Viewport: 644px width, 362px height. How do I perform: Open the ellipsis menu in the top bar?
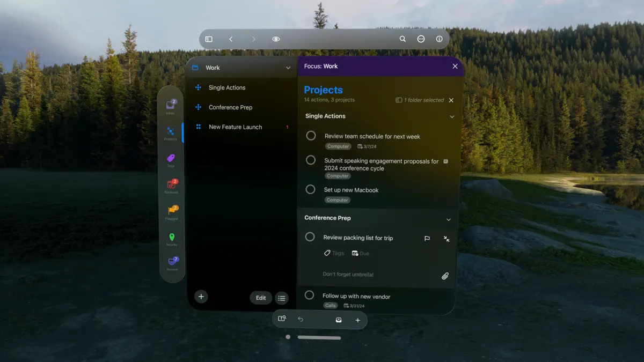click(x=421, y=39)
